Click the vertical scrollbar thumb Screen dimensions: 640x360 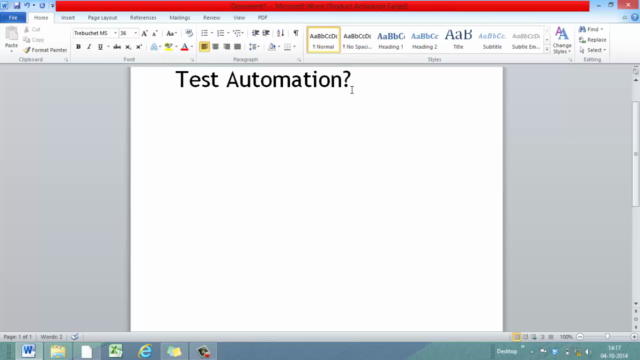[636, 154]
